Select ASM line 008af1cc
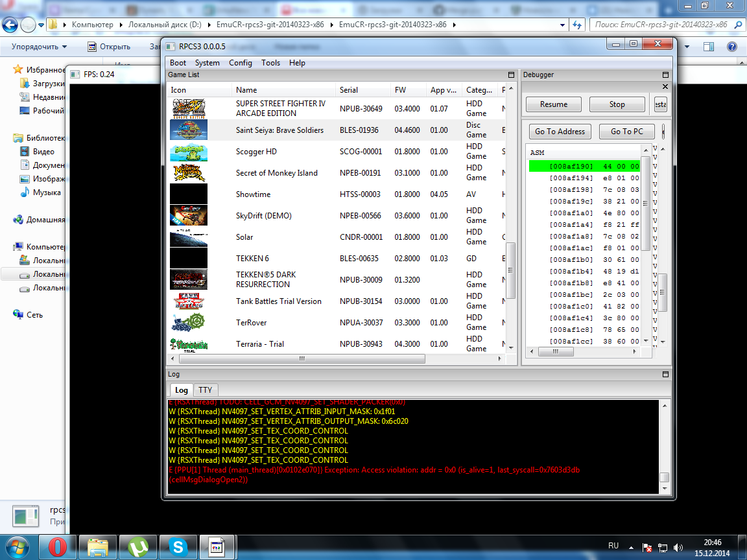The height and width of the screenshot is (560, 747). 584,342
